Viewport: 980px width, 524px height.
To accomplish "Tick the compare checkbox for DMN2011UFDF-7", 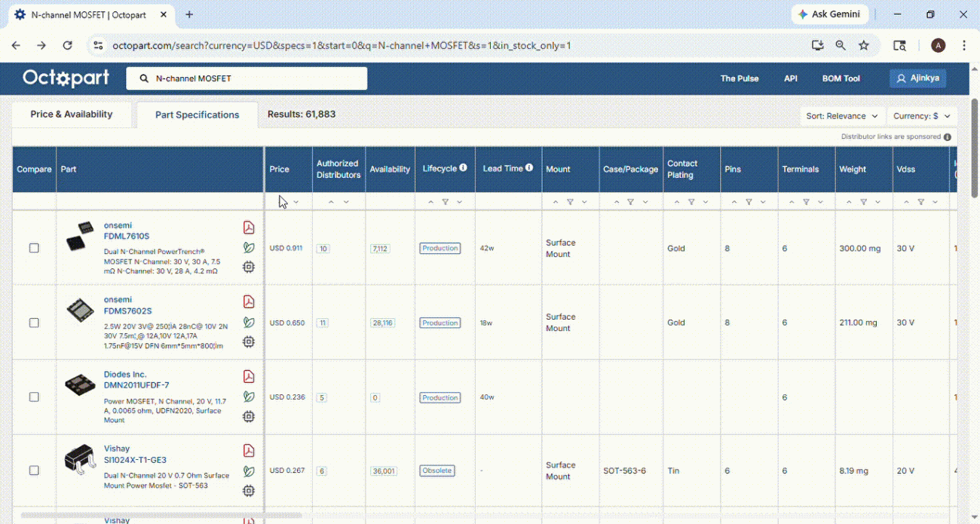I will [34, 397].
